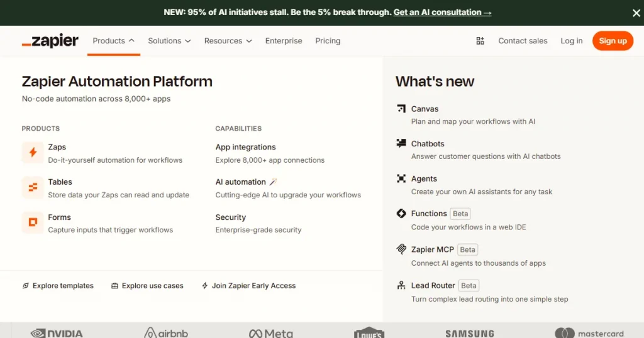Expand the Resources dropdown

click(228, 41)
